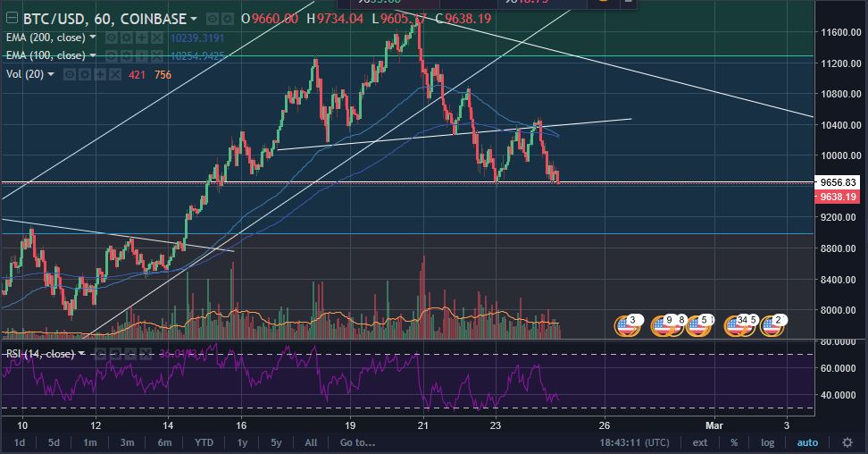Click 11600.00 on the price axis
The image size is (868, 454).
[841, 32]
